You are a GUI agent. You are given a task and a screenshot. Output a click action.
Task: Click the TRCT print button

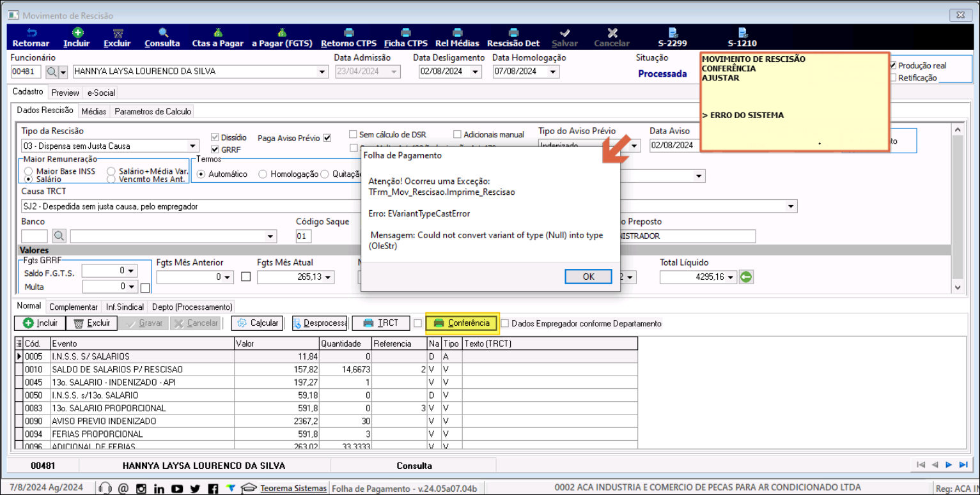[381, 323]
